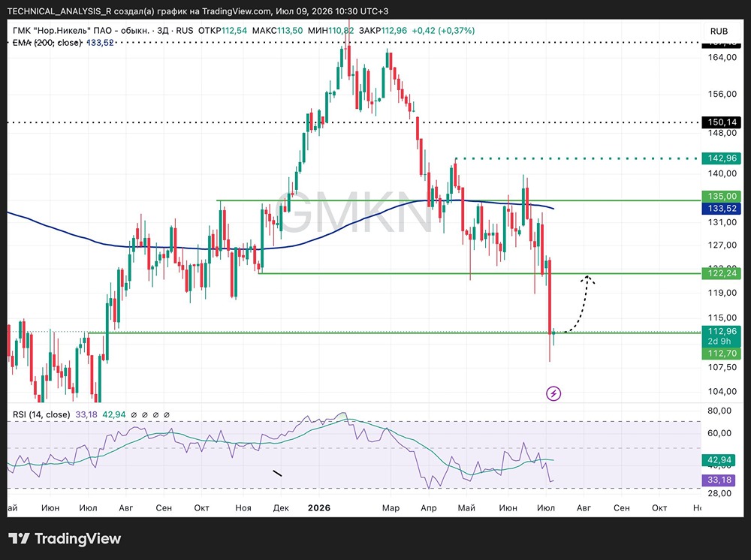751x560 pixels.
Task: Click the 28,00 RSI axis value
Action: (x=719, y=493)
